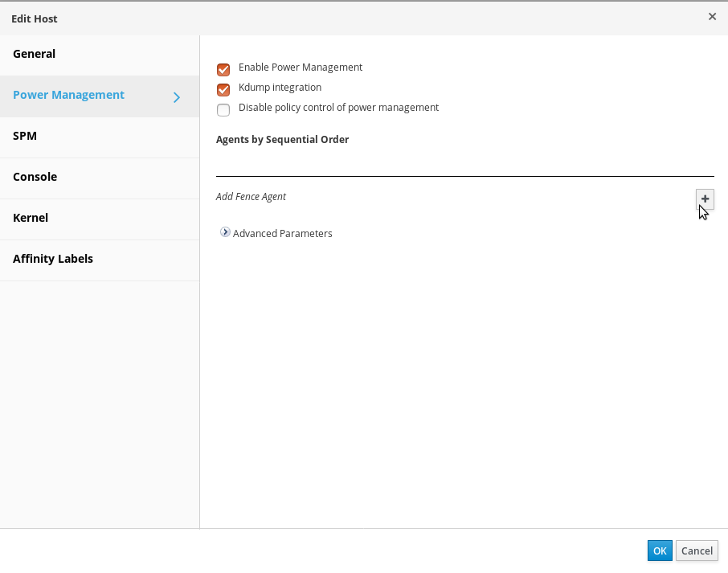Click the Enable Power Management label
Viewport: 728px width, 573px height.
coord(301,68)
